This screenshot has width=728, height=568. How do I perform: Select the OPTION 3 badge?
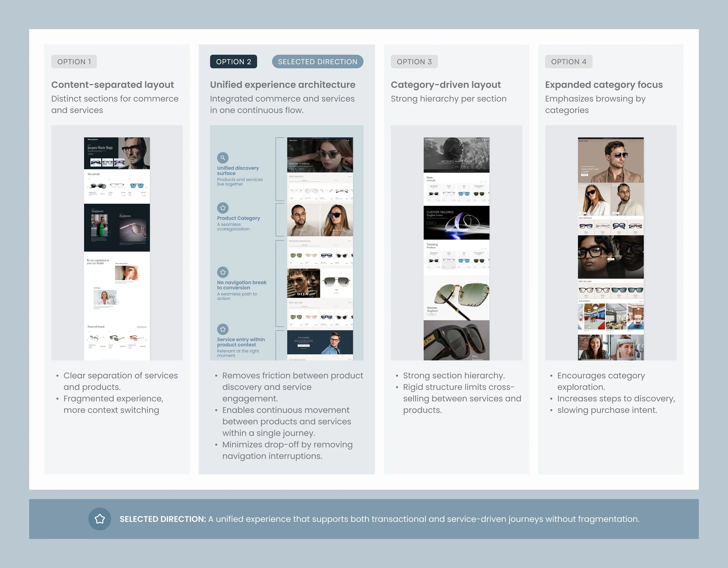[414, 62]
